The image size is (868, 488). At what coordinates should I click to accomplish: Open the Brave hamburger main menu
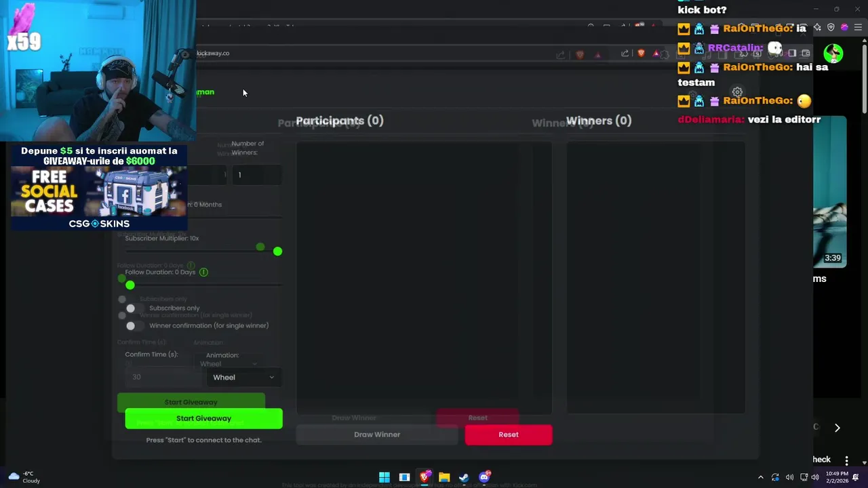point(857,28)
